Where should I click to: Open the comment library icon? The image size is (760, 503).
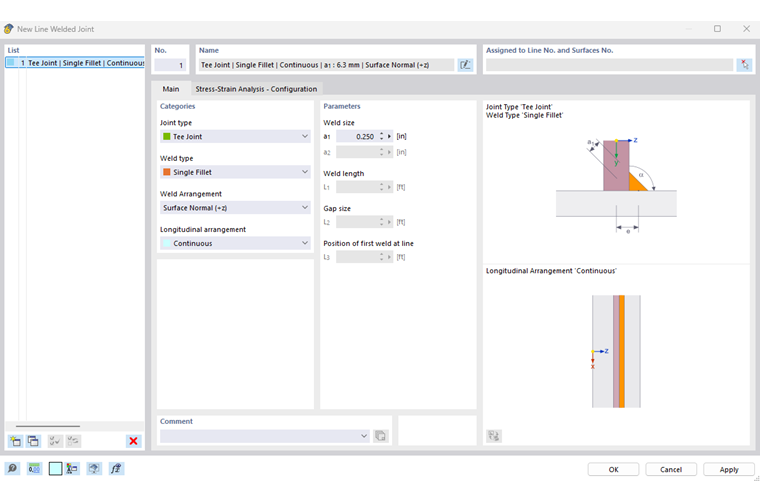point(380,436)
